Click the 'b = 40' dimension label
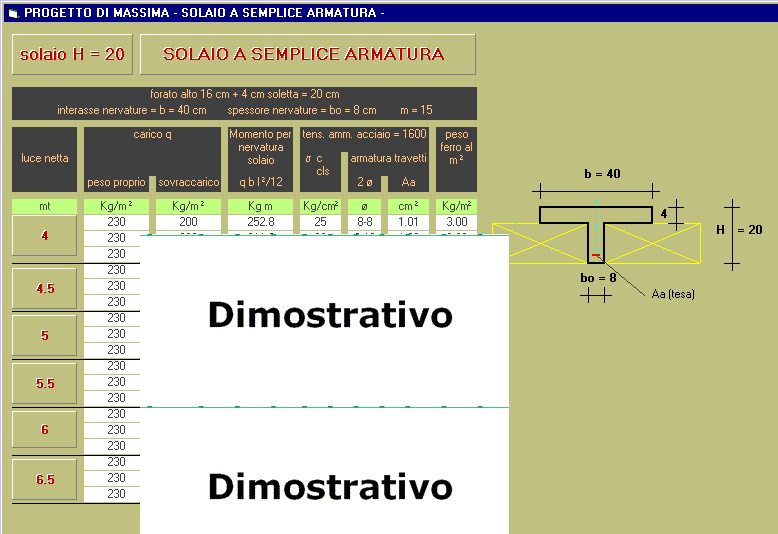The height and width of the screenshot is (534, 778). [x=602, y=174]
